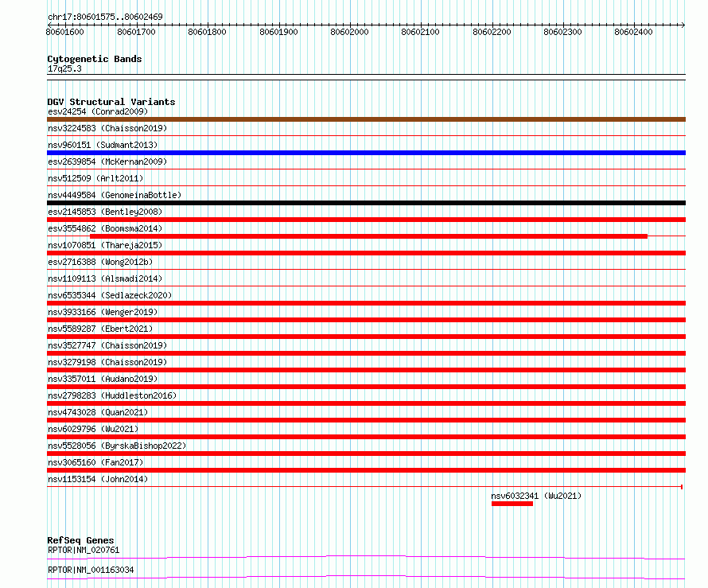Click nsv3357011 (Audano2019) variant label

[x=103, y=379]
